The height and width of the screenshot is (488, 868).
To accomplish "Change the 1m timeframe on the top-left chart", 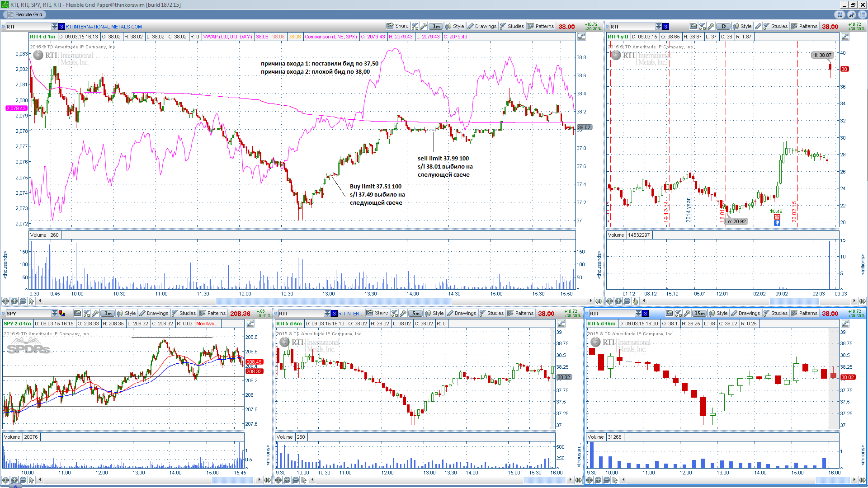I will 435,26.
